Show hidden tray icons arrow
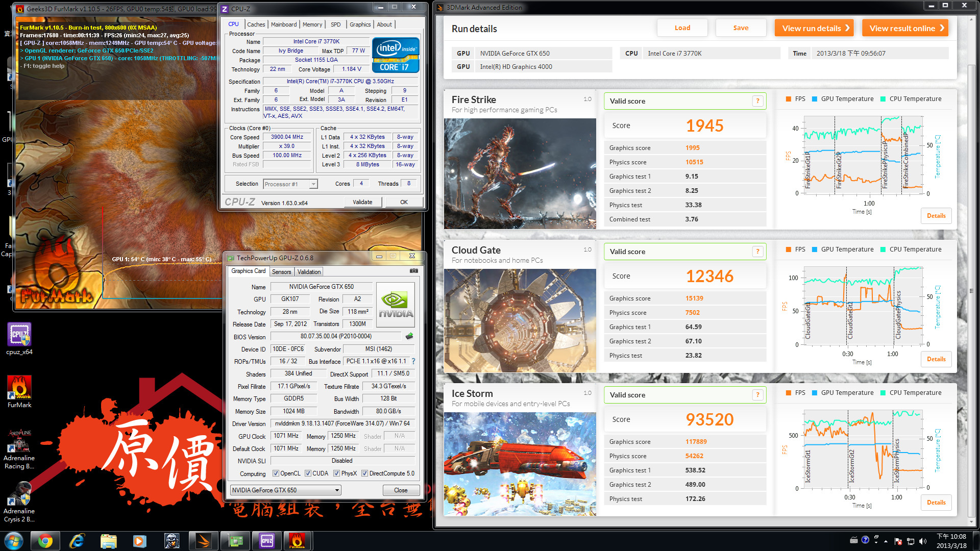This screenshot has height=551, width=980. click(x=886, y=541)
